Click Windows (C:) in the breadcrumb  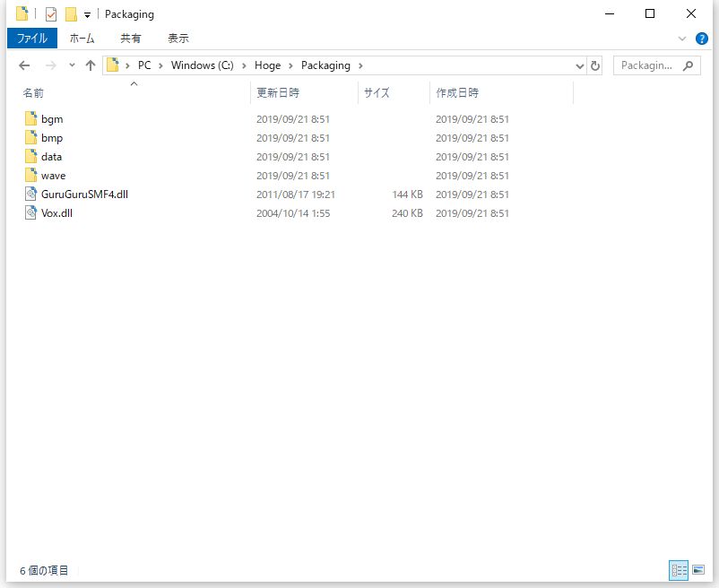click(203, 65)
